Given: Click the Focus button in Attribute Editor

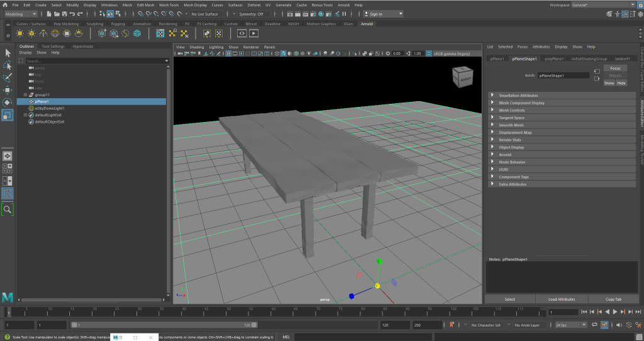Looking at the screenshot, I should [x=615, y=68].
